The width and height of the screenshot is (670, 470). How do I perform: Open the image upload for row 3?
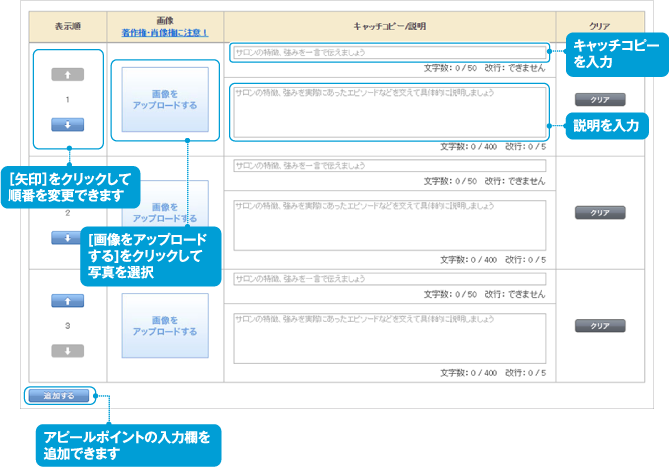[x=165, y=326]
